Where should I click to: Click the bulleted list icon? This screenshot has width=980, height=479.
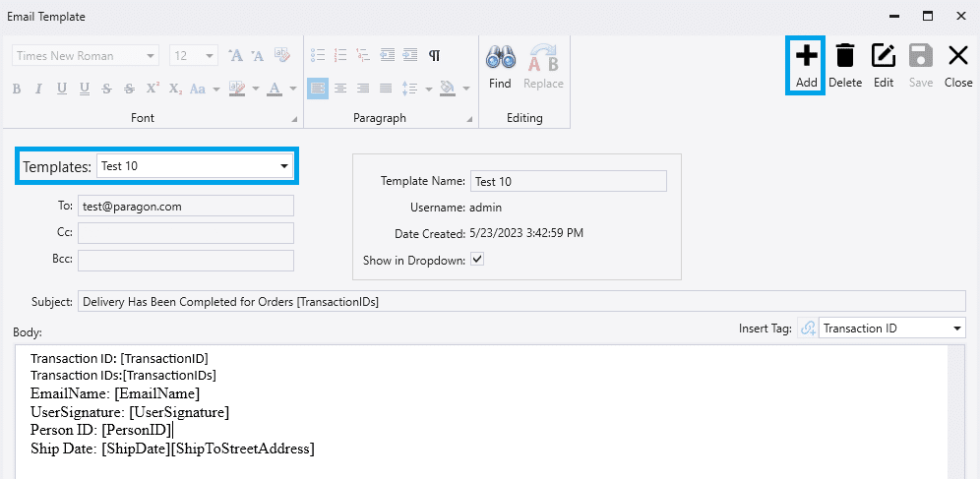[317, 56]
